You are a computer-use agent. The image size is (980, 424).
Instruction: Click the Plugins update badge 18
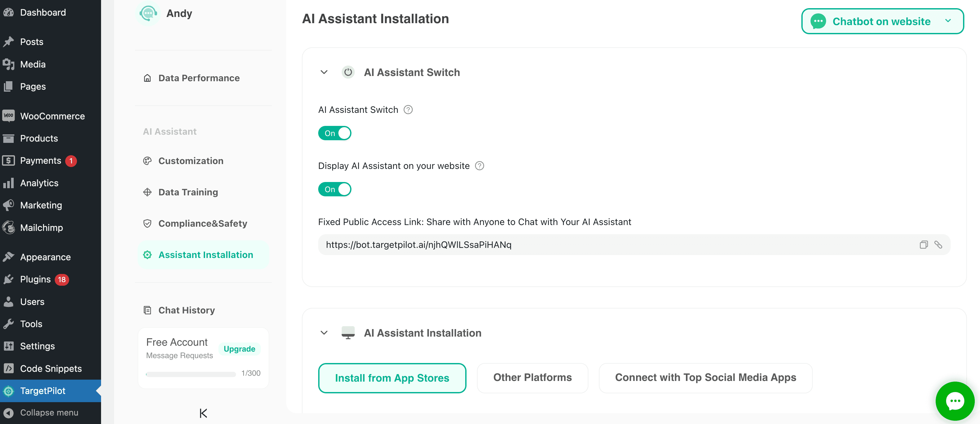pyautogui.click(x=62, y=280)
